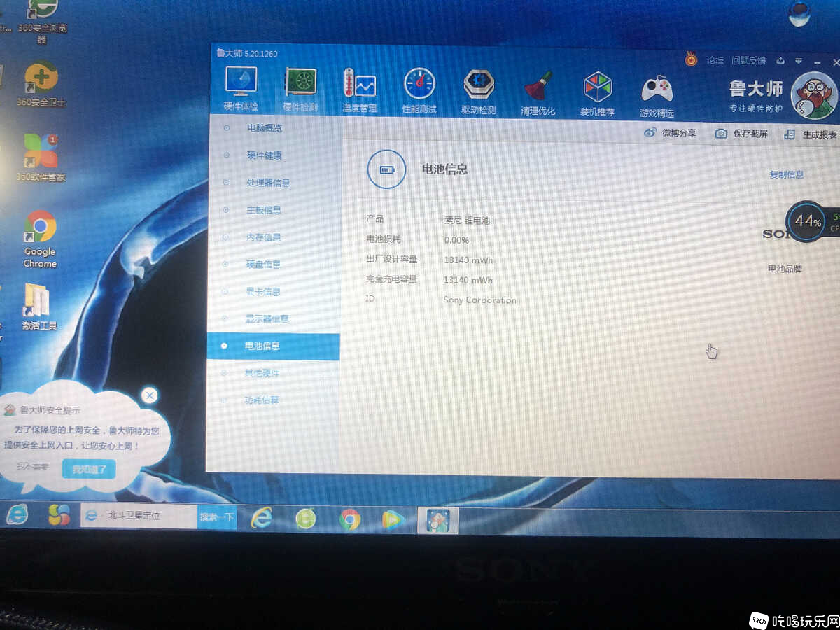Open the 清理优化 cleanup broom section
Viewport: 840px width, 630px height.
pos(538,92)
